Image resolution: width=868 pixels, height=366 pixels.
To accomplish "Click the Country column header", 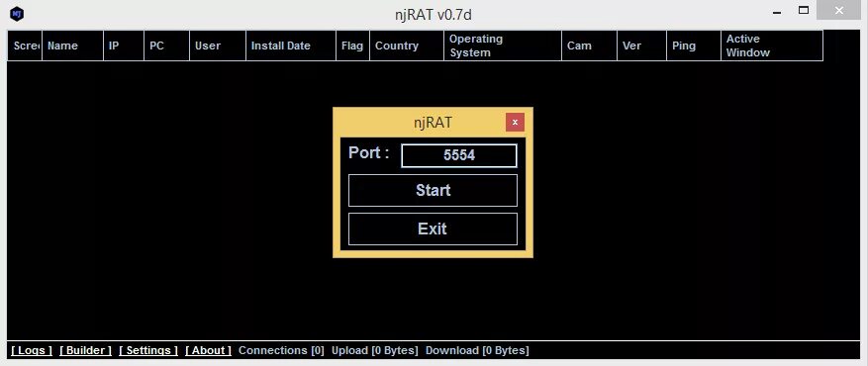I will coord(407,46).
